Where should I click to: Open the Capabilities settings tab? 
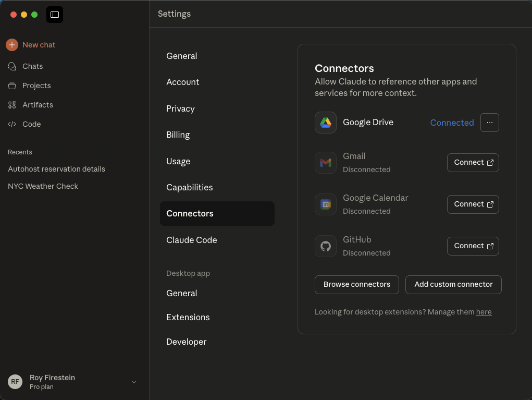[x=189, y=187]
